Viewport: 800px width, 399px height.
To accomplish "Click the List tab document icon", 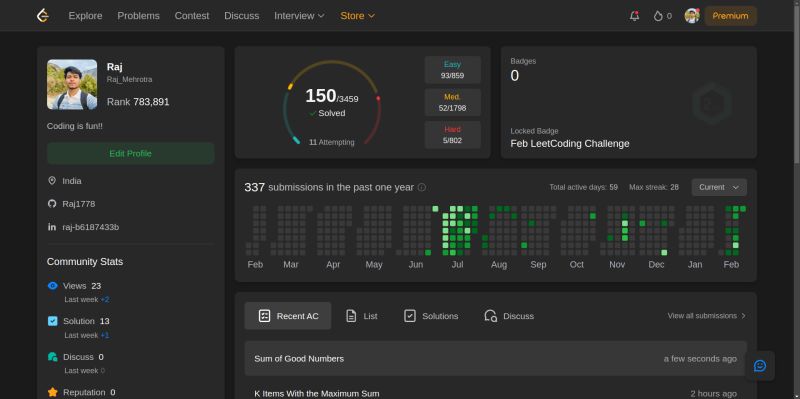I will [351, 316].
